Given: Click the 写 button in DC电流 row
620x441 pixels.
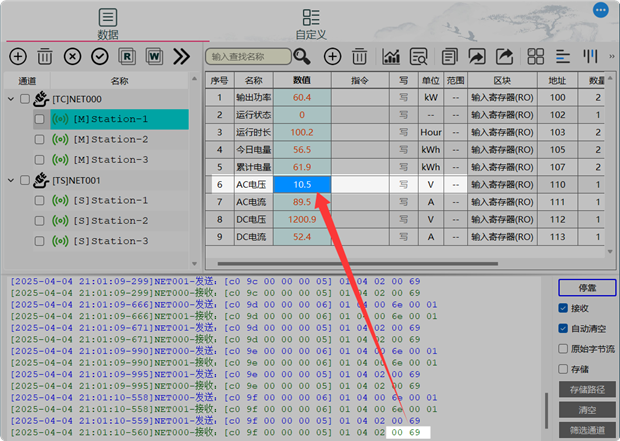Looking at the screenshot, I should click(x=403, y=237).
